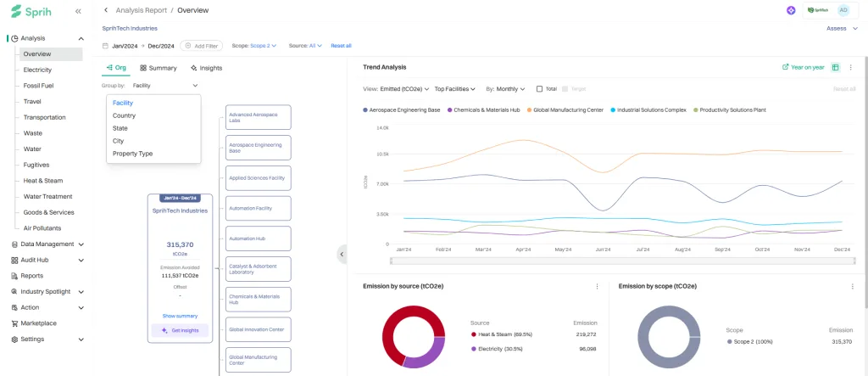Image resolution: width=868 pixels, height=376 pixels.
Task: Open the purple AI assistant icon
Action: coord(791,10)
